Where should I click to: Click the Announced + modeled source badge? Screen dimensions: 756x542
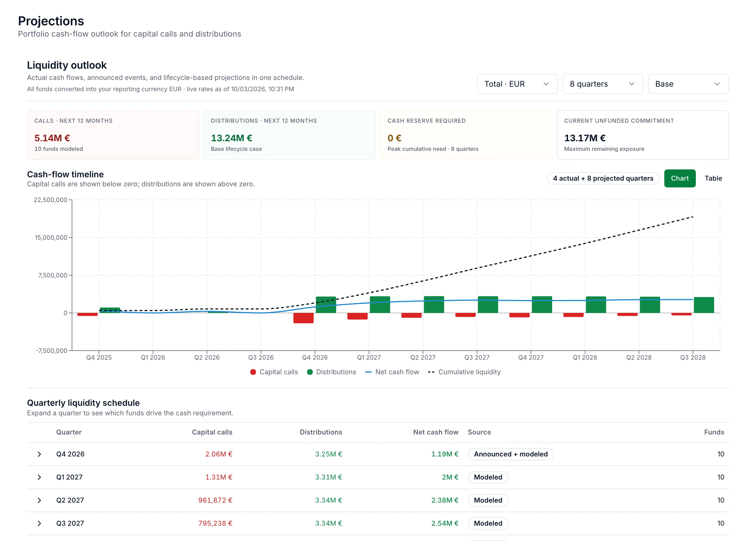[511, 454]
